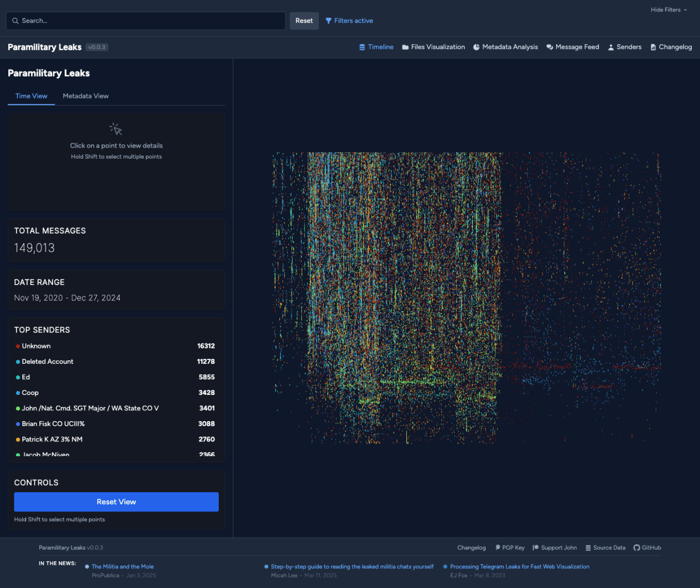The width and height of the screenshot is (700, 588).
Task: Click the search magnifier icon
Action: coord(15,21)
